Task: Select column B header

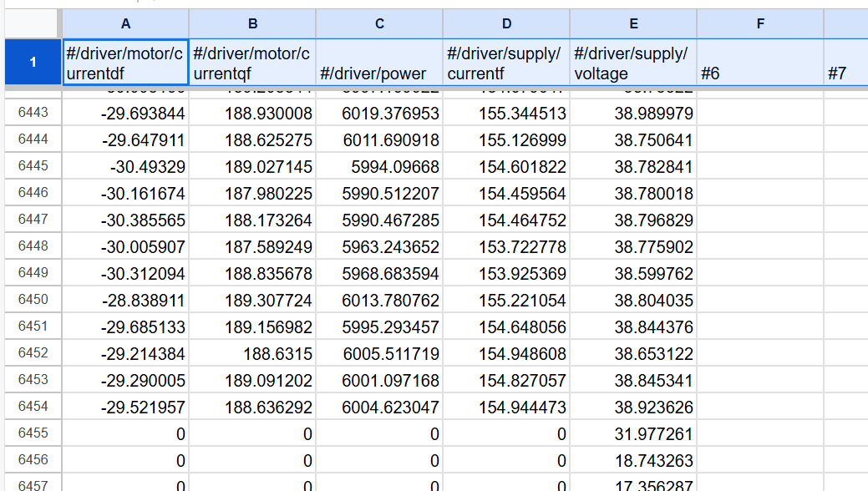Action: coord(252,23)
